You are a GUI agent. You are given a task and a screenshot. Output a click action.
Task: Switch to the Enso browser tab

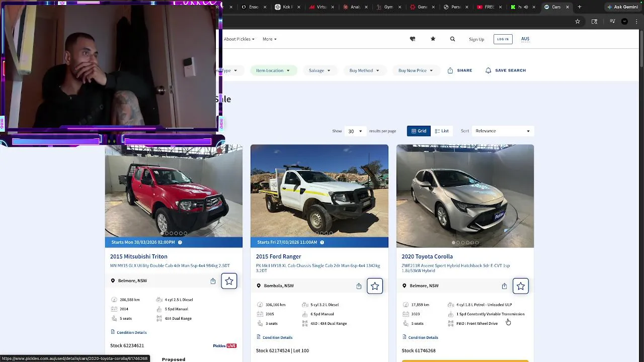253,7
